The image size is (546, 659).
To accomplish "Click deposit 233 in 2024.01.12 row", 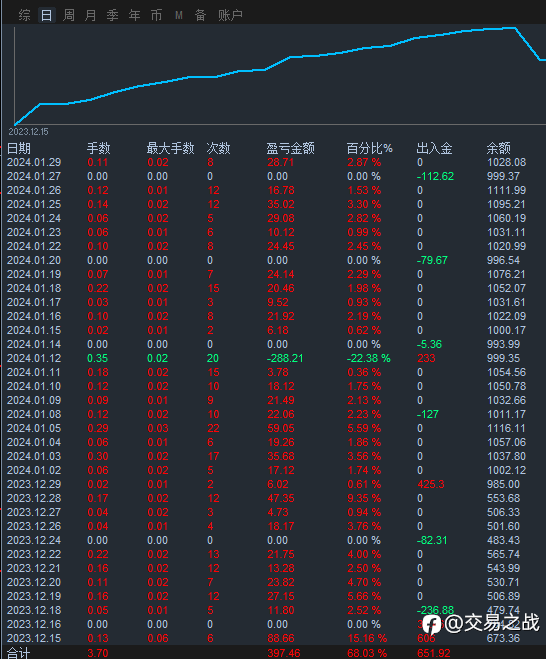I will (x=426, y=358).
